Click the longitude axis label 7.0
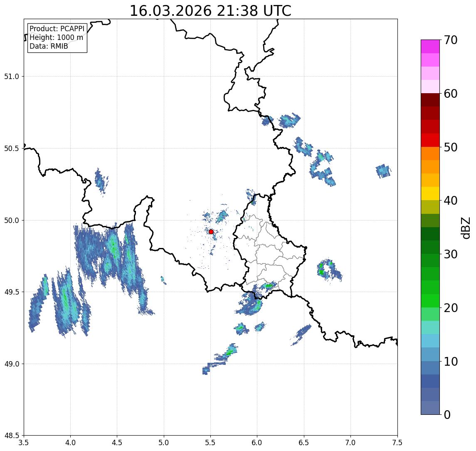476x451 pixels. (x=350, y=443)
